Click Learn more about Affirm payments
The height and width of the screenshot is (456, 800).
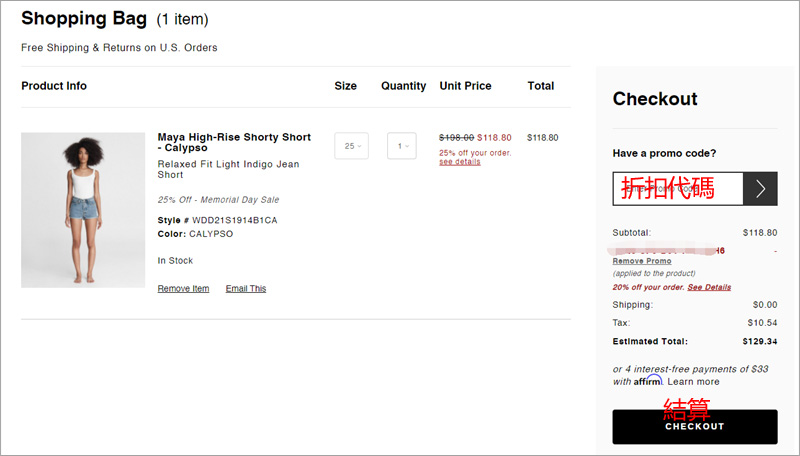[x=693, y=382]
